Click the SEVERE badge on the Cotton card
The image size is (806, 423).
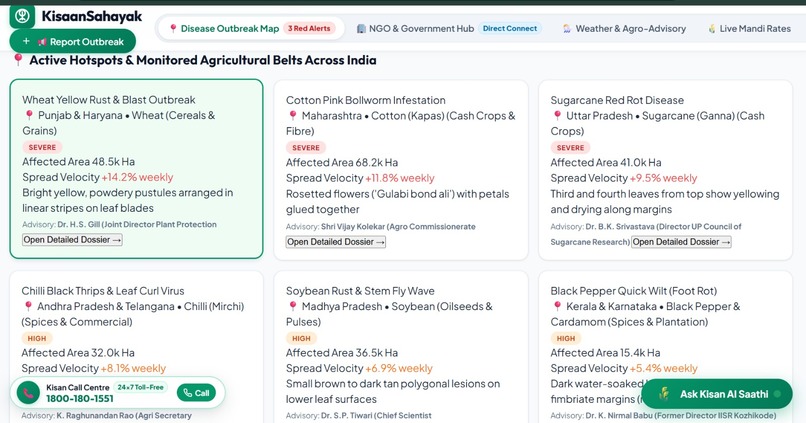pyautogui.click(x=306, y=148)
